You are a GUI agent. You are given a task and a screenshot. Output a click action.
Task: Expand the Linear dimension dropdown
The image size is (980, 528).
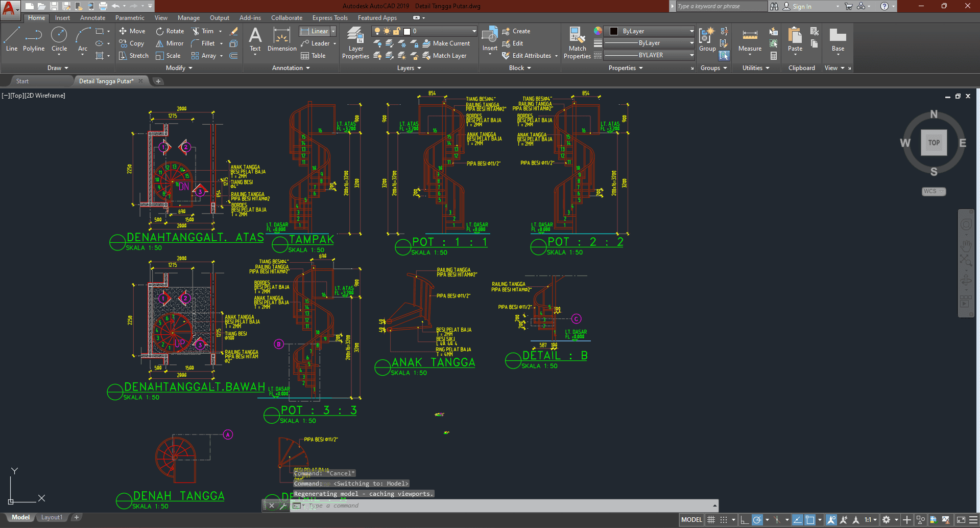(x=333, y=31)
